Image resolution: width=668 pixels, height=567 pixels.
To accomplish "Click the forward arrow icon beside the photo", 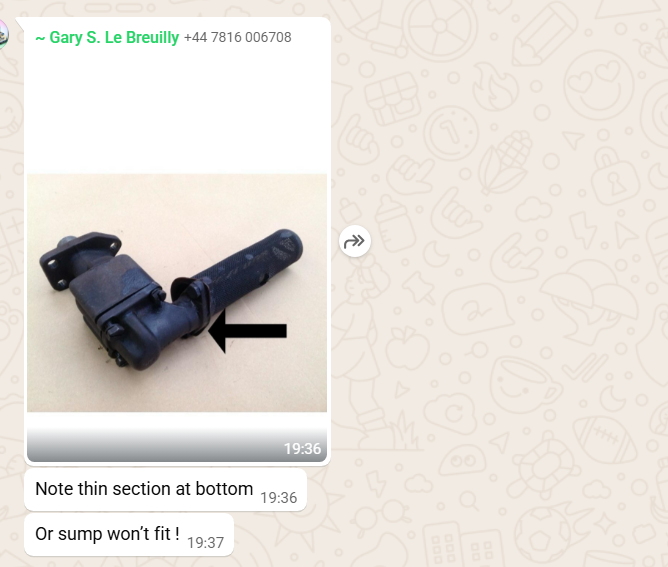I will coord(354,242).
